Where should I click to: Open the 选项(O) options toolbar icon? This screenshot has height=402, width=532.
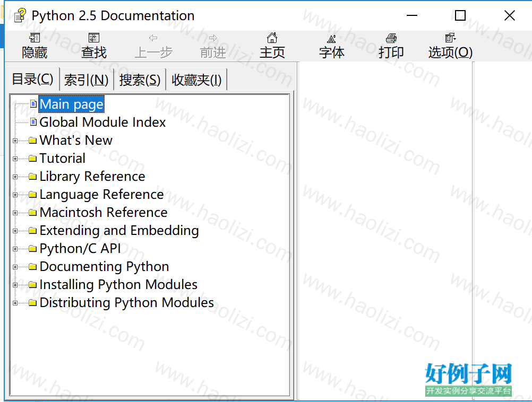[x=450, y=38]
